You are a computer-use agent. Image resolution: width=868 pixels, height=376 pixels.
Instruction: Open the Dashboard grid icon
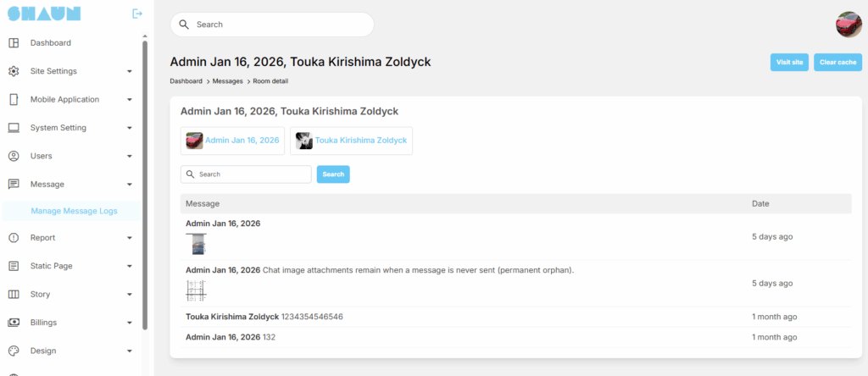14,43
